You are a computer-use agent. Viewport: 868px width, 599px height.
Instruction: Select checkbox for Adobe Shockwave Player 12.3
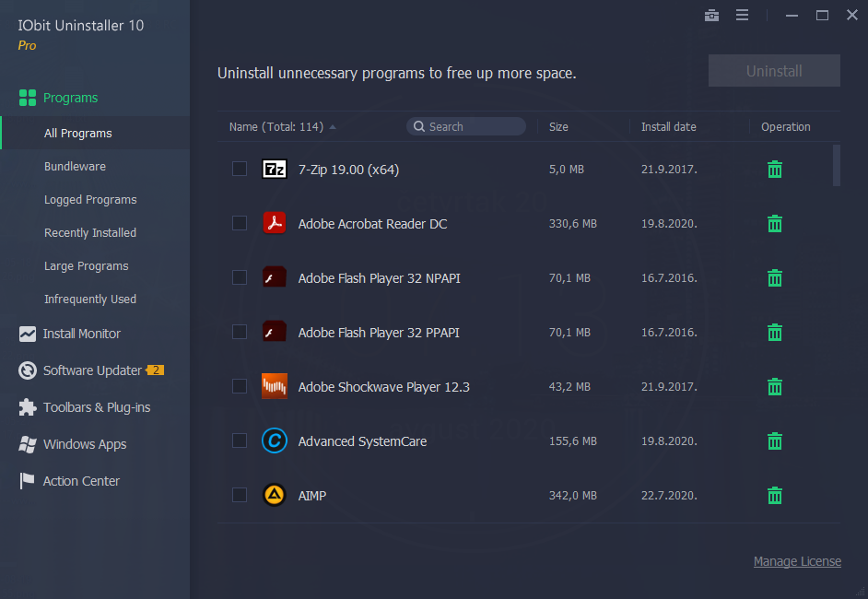(240, 386)
